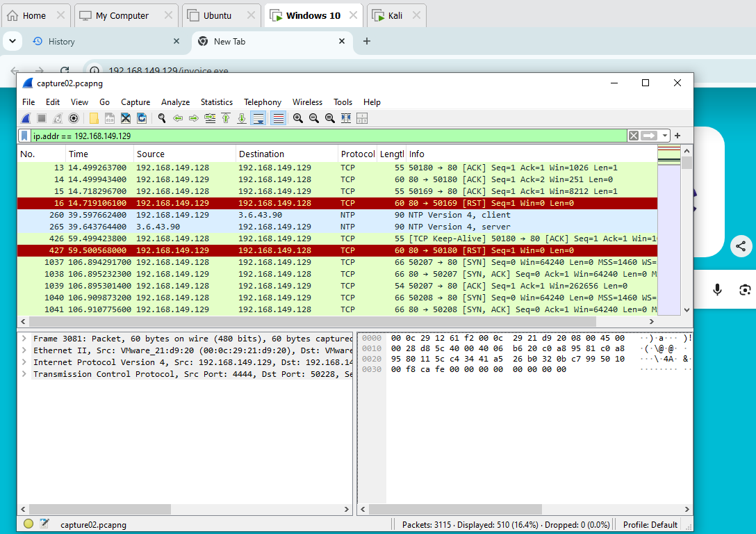
Task: Reload this capture file icon
Action: click(x=141, y=118)
